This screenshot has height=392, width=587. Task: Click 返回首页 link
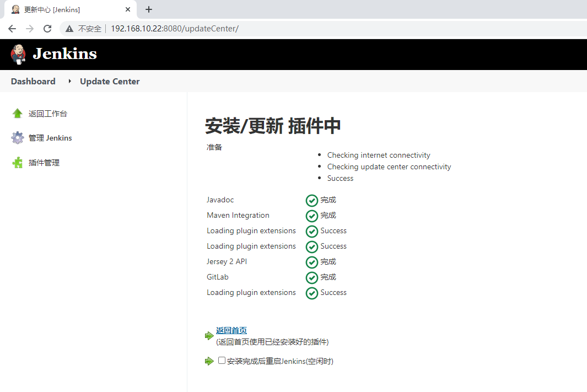pos(231,331)
